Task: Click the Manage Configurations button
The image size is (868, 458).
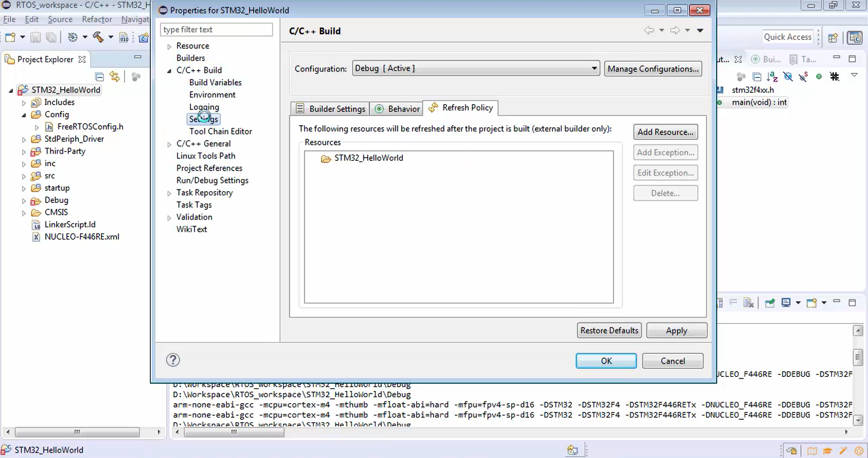Action: 653,69
